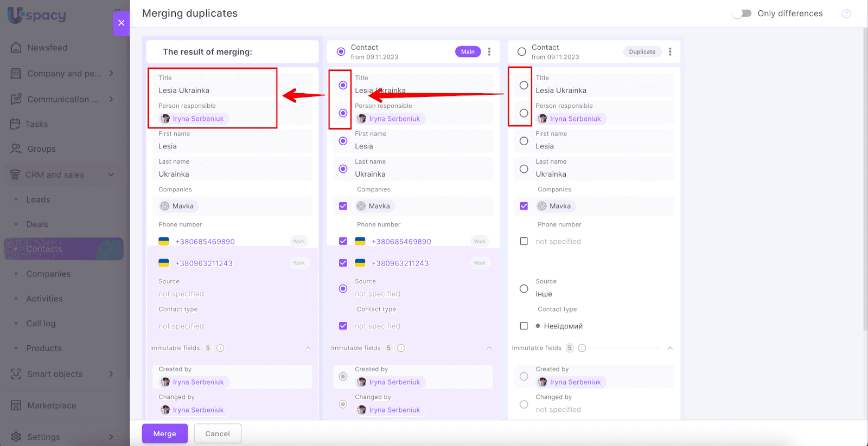
Task: Open the help question mark icon
Action: (x=846, y=14)
